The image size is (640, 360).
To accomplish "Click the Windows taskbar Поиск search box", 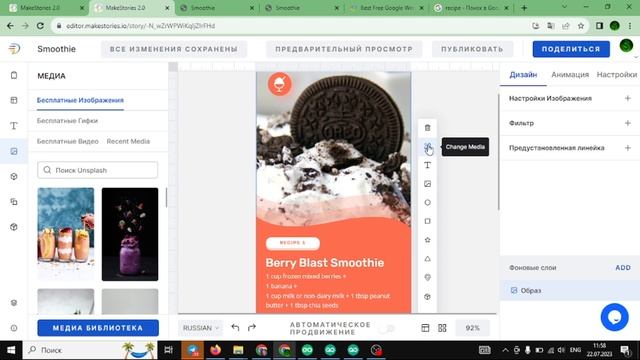I will coord(90,350).
